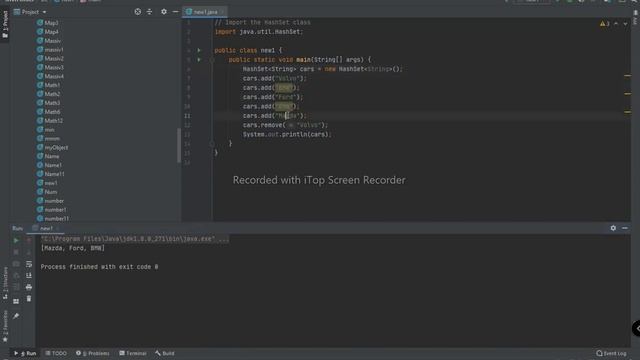Click the "[Mazda, Ford, BMW]" output line
This screenshot has height=360, width=640.
[73, 248]
